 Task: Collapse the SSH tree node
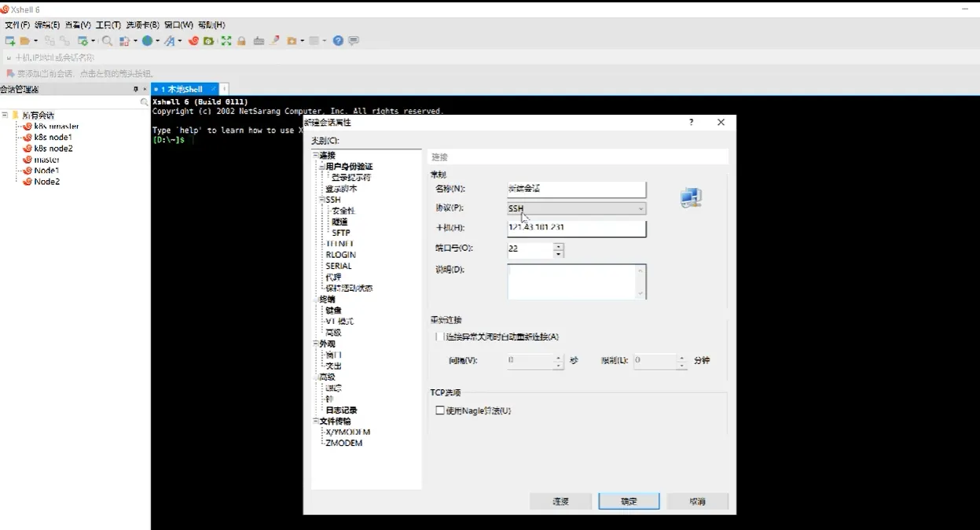tap(321, 200)
